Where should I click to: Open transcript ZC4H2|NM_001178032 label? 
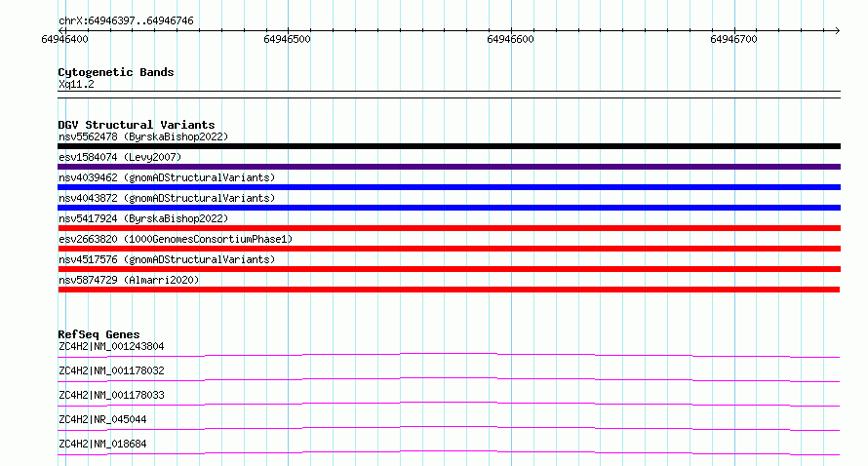click(111, 370)
